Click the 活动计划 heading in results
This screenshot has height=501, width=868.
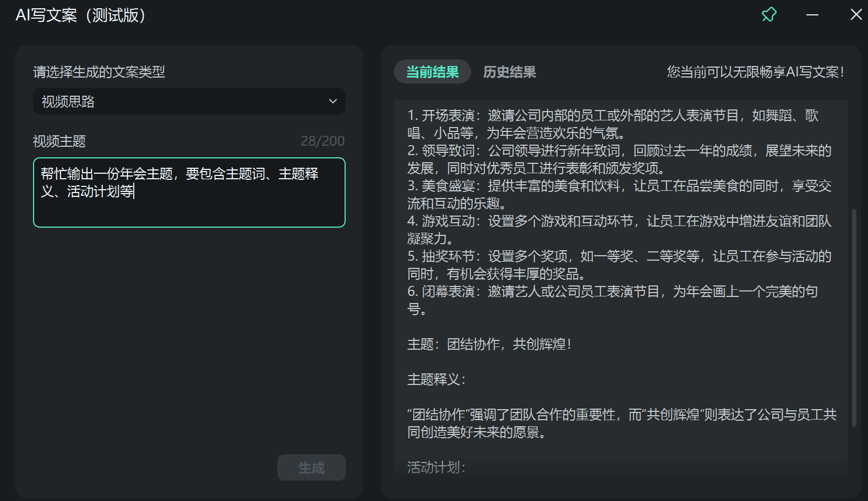point(436,467)
